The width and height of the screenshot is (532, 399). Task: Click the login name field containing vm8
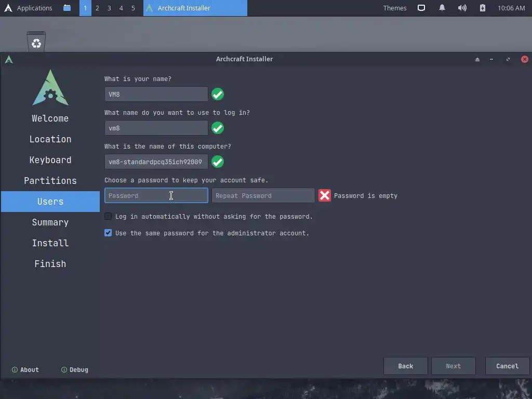pyautogui.click(x=156, y=128)
